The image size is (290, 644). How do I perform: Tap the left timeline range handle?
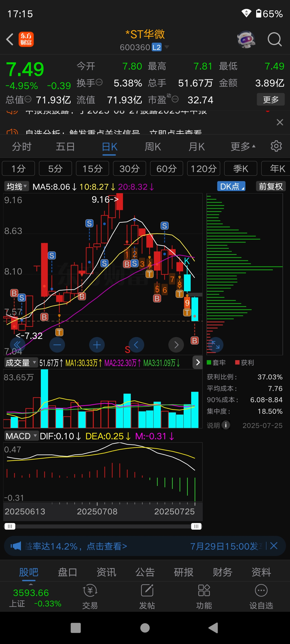point(10,526)
